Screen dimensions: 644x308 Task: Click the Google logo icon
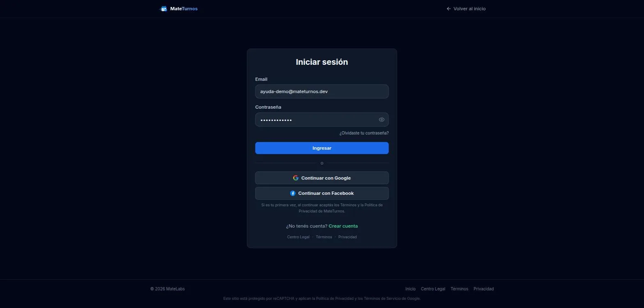click(x=296, y=178)
